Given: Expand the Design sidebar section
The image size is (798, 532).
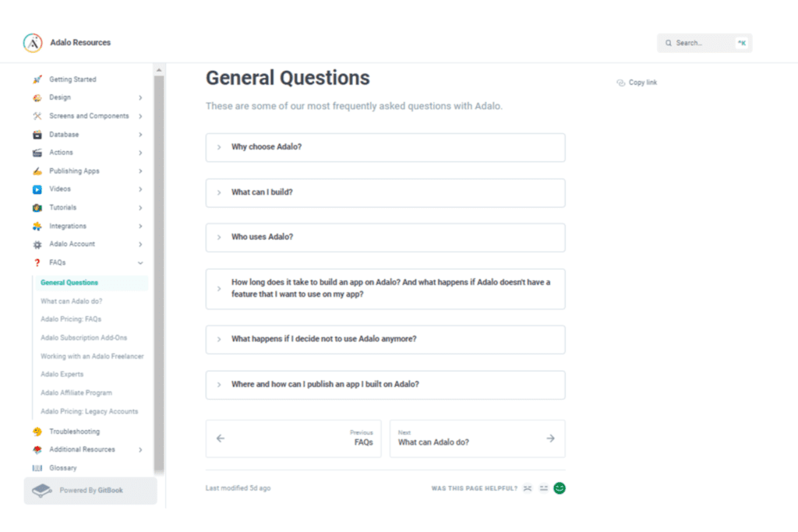Looking at the screenshot, I should (140, 97).
